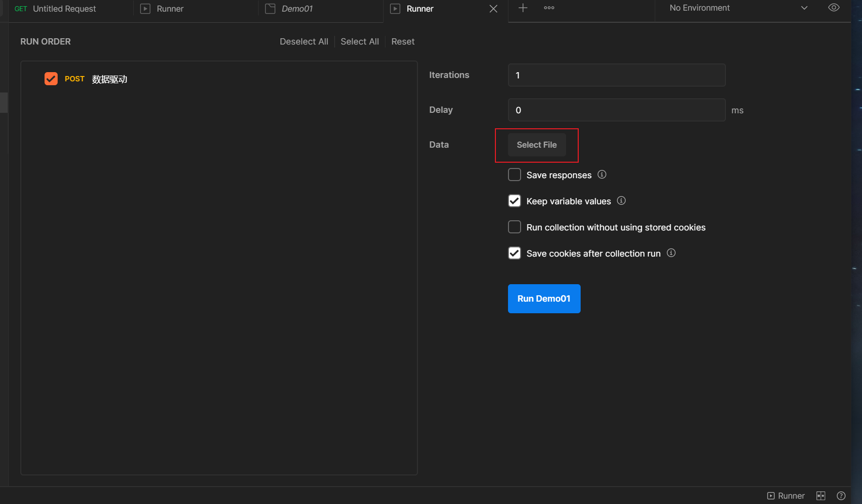Click the environment quick look eye icon
The height and width of the screenshot is (504, 862).
click(x=834, y=7)
